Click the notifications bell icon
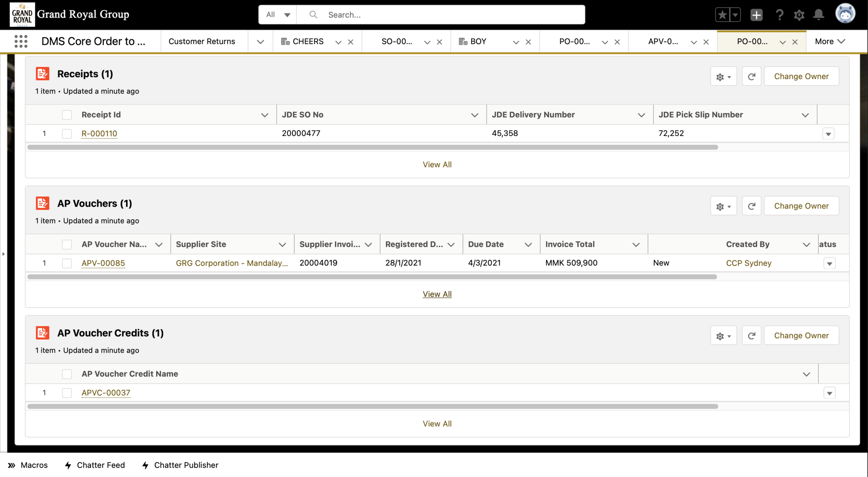 [819, 14]
